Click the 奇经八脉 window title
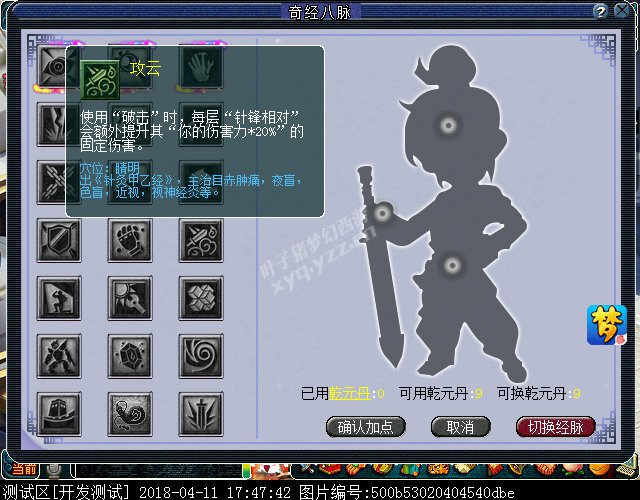Image resolution: width=640 pixels, height=500 pixels. (320, 12)
